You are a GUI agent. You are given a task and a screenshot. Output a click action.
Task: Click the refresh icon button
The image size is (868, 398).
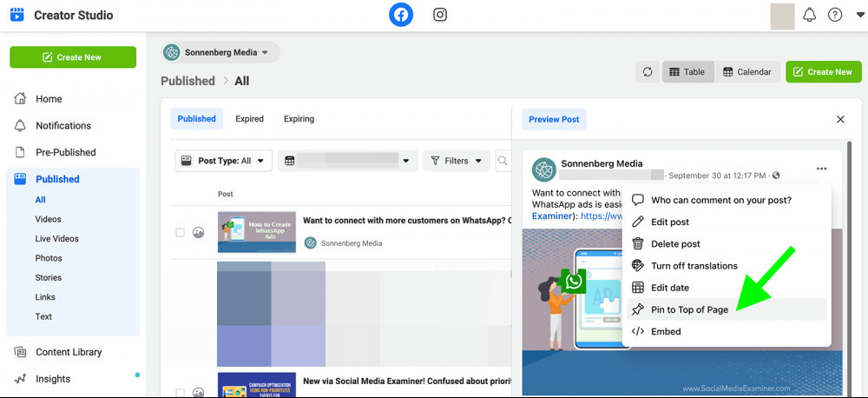click(x=648, y=71)
